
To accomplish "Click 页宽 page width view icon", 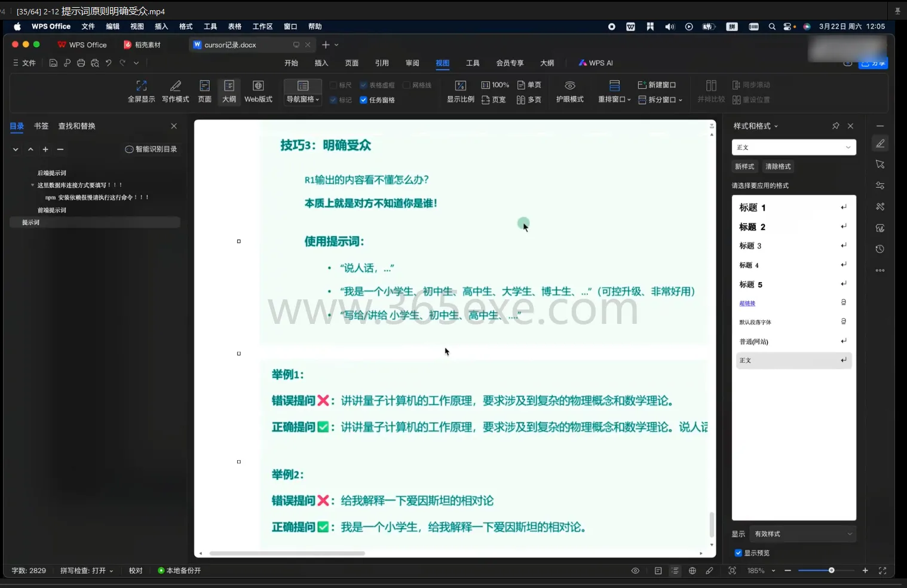I will pos(494,100).
